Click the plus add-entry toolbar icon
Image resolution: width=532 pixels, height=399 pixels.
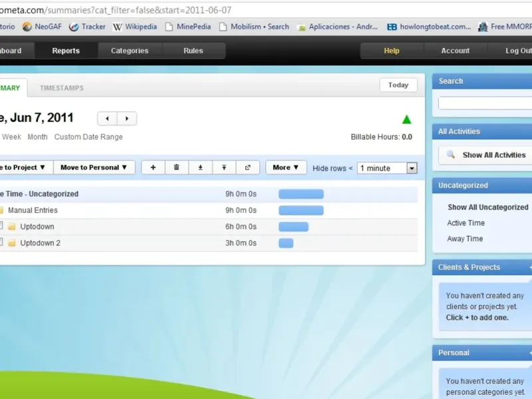coord(153,168)
